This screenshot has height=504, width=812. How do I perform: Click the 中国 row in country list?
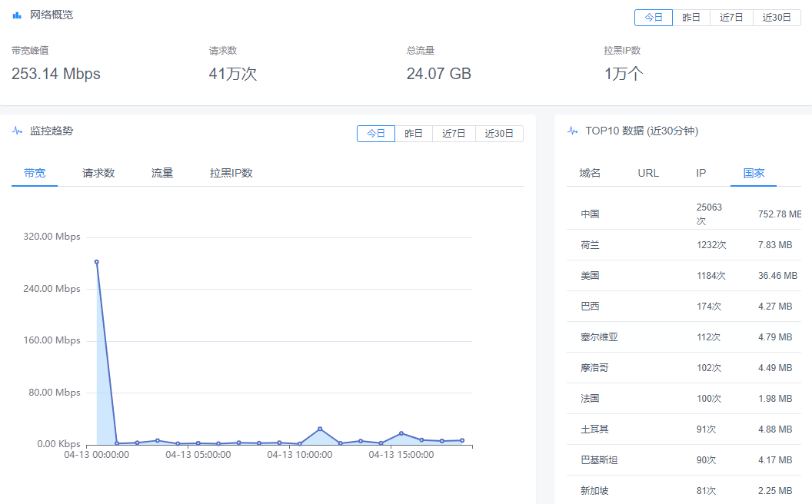point(590,214)
